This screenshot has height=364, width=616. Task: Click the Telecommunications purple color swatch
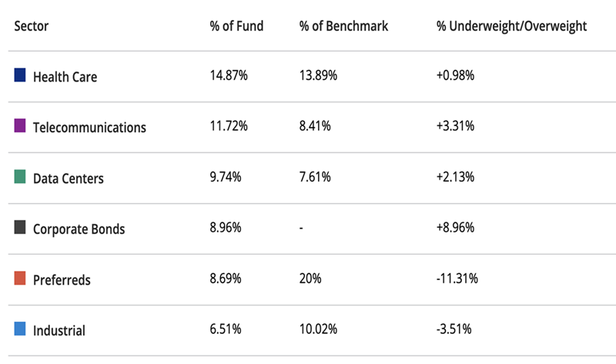click(x=20, y=126)
